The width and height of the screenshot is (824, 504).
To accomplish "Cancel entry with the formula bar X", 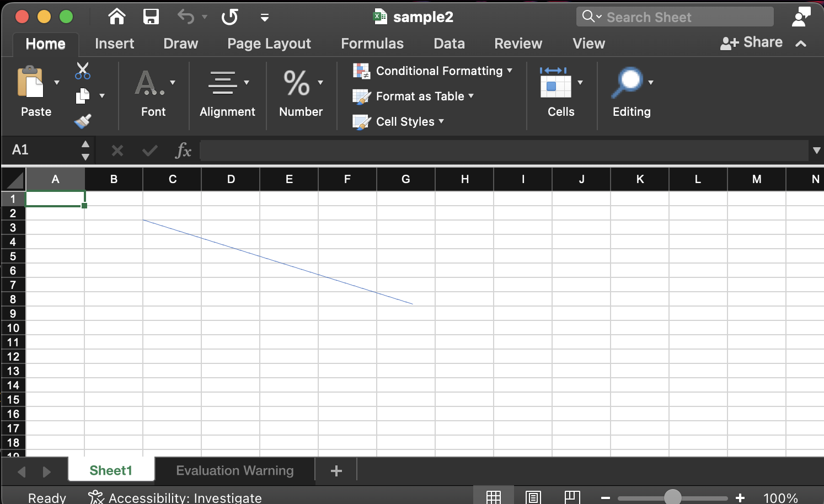I will [x=116, y=150].
